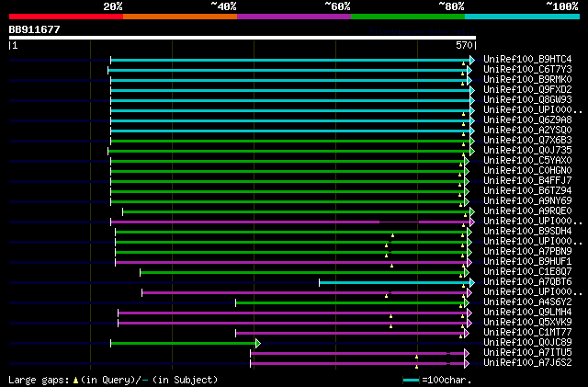Click the purple arrowhead of UniRef100_B9HUF1 row
The height and width of the screenshot is (387, 588).
(x=469, y=262)
